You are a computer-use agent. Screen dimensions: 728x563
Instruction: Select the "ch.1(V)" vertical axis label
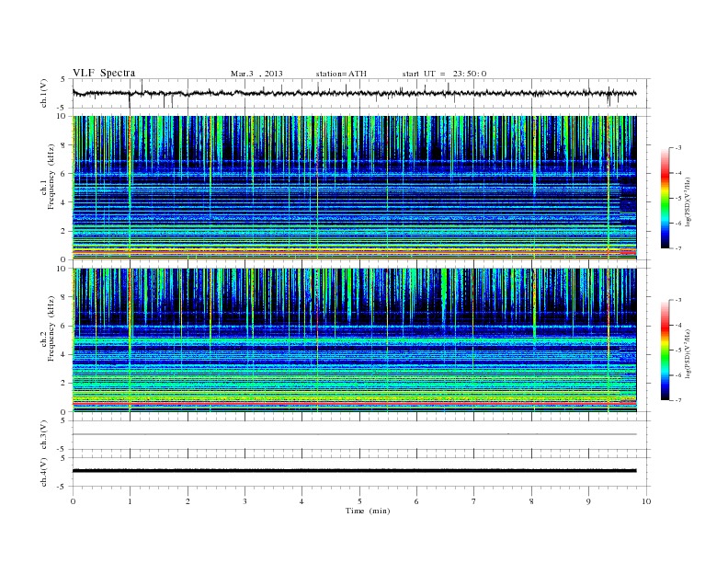coord(44,93)
